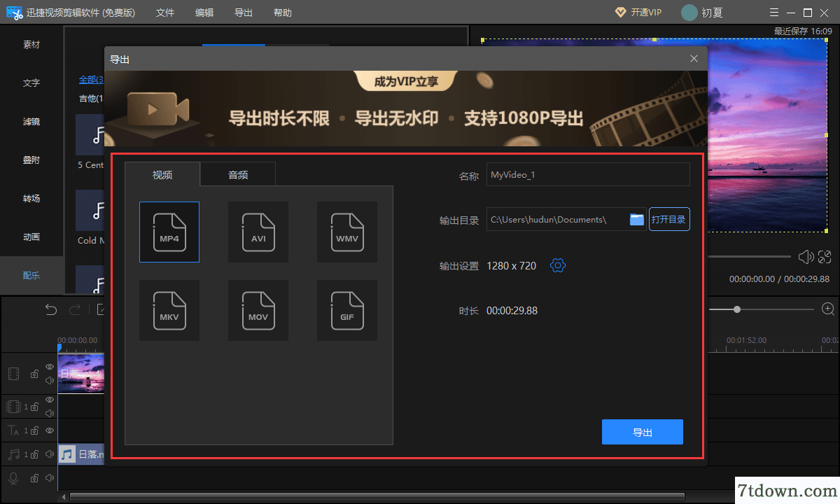840x504 pixels.
Task: Switch to the 音频 tab
Action: 238,174
